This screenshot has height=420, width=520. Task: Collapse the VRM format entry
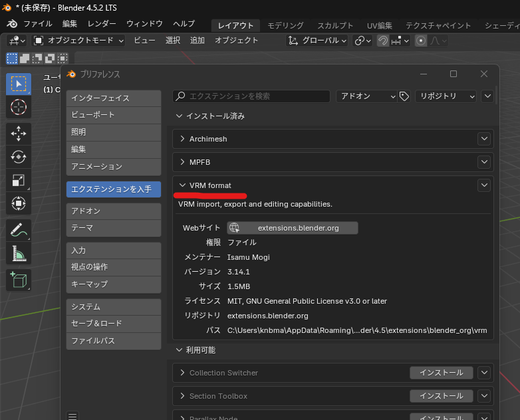coord(183,185)
